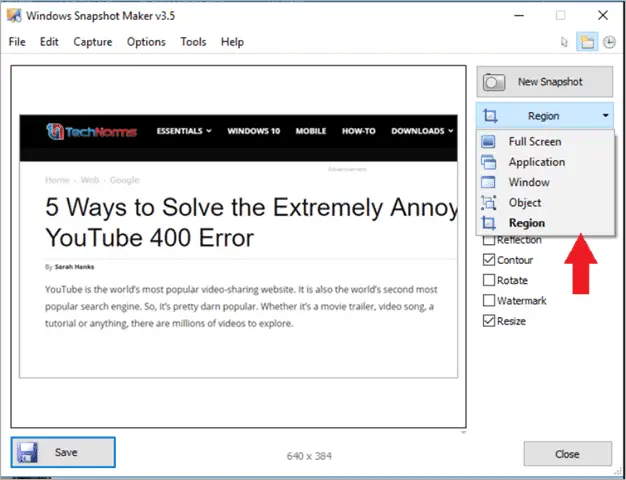Close the window with the title bar X
626x480 pixels.
(x=603, y=16)
